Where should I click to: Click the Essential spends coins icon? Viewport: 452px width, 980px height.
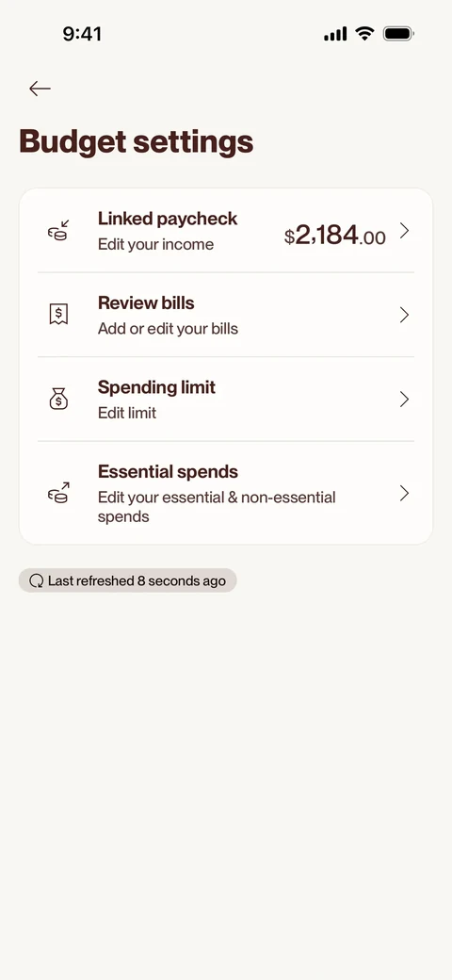(58, 493)
